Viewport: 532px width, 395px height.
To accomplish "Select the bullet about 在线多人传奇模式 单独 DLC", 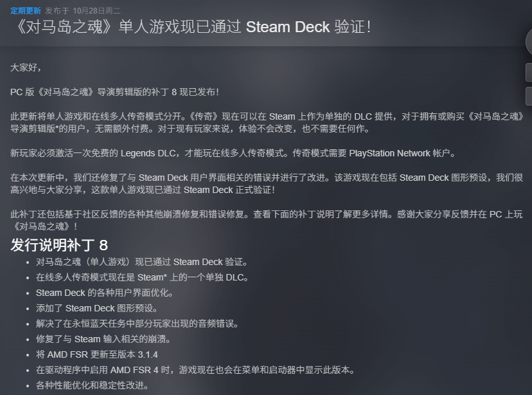I will (142, 277).
